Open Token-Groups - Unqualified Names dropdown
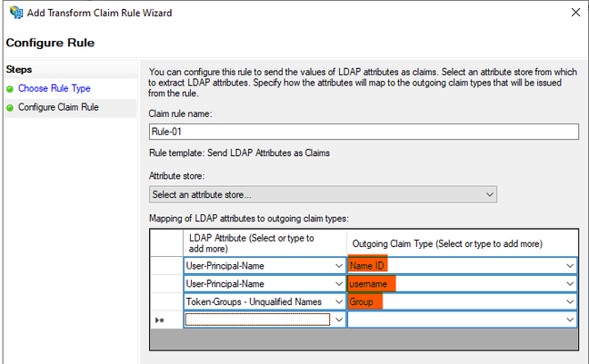589x364 pixels. pyautogui.click(x=338, y=301)
